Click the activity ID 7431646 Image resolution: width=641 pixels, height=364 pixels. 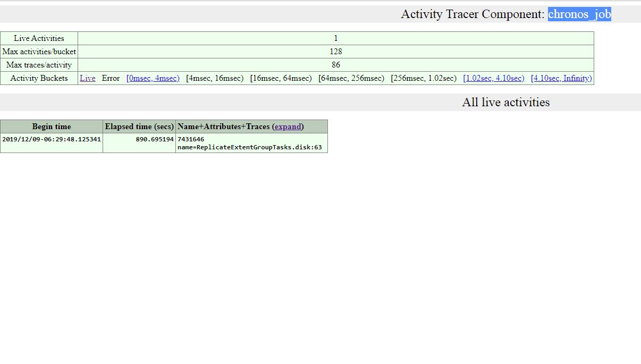[x=191, y=139]
